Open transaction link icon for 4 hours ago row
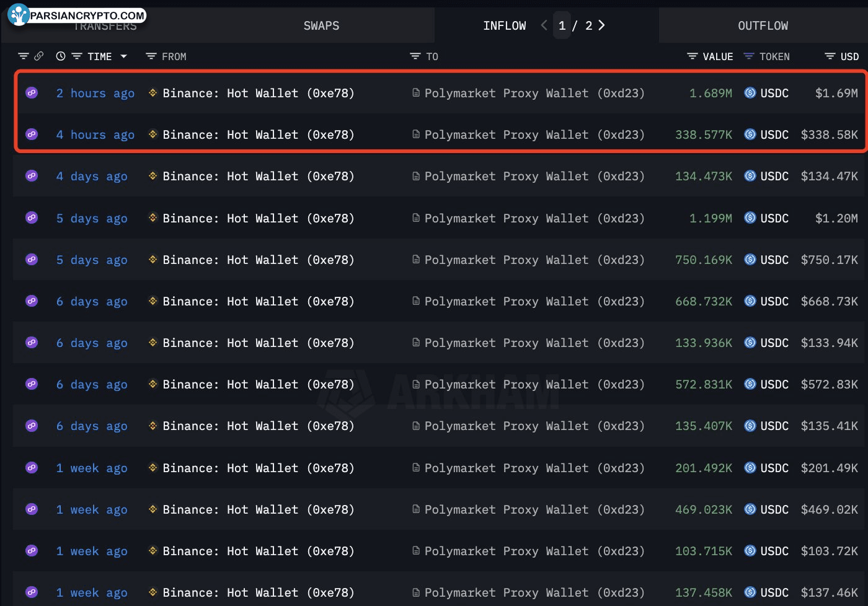The width and height of the screenshot is (868, 606). [x=32, y=134]
